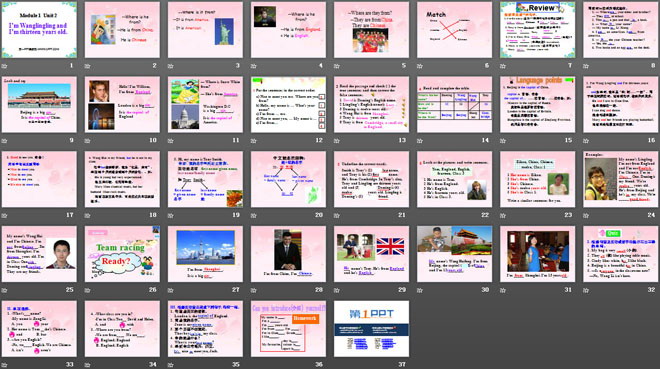Viewport: 660px width, 369px height.
Task: Click the animation star icon under slide 1
Action: 5,66
